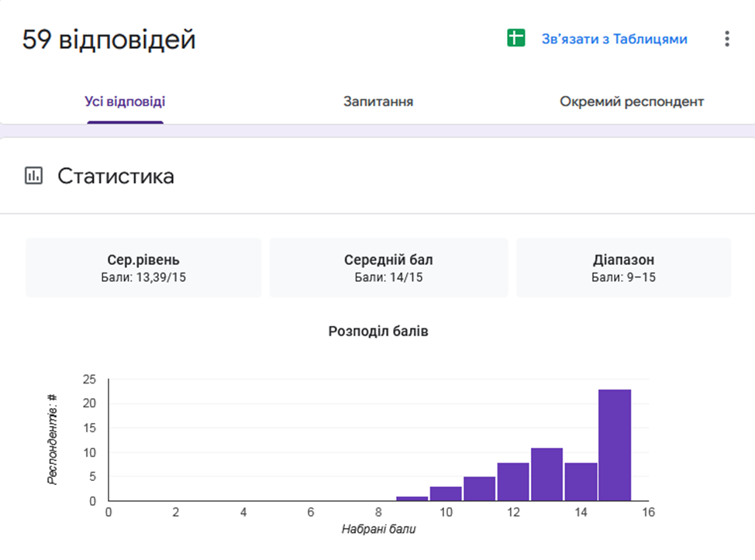
Task: Click the histogram bar for score 13
Action: (x=547, y=474)
